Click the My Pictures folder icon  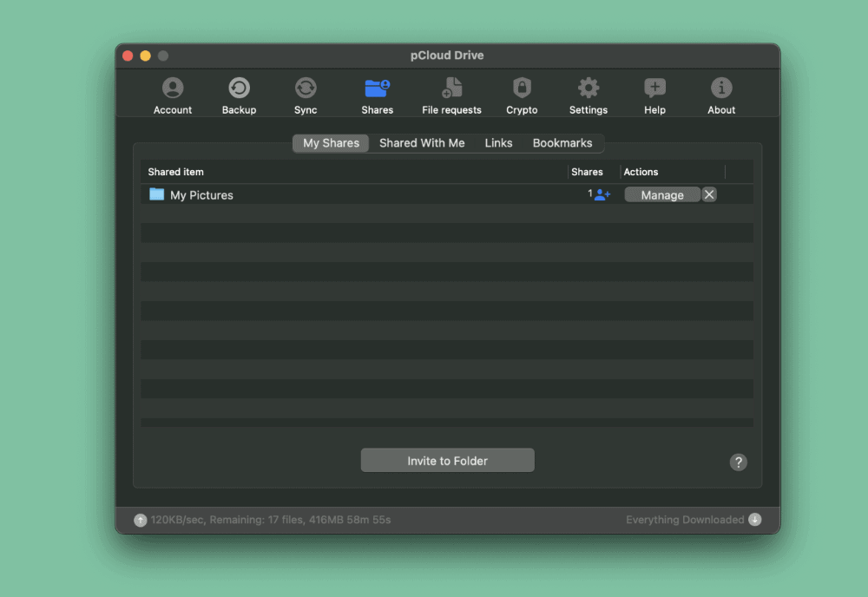(156, 194)
